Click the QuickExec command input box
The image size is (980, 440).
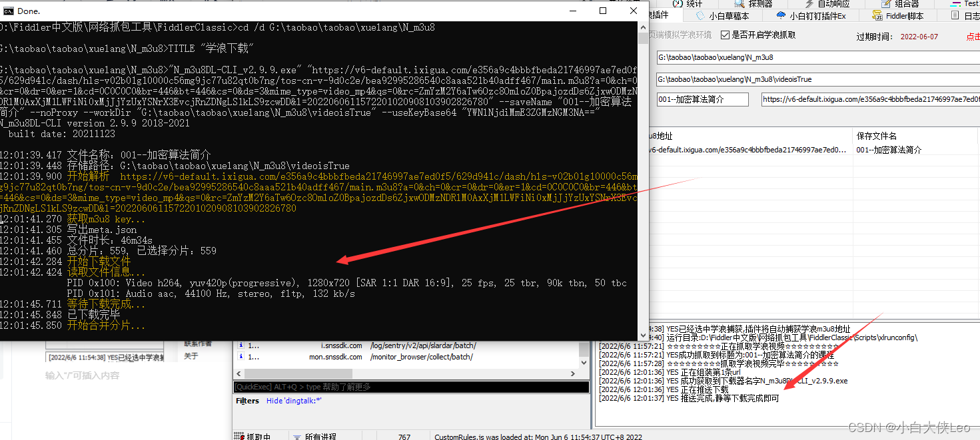tap(411, 387)
